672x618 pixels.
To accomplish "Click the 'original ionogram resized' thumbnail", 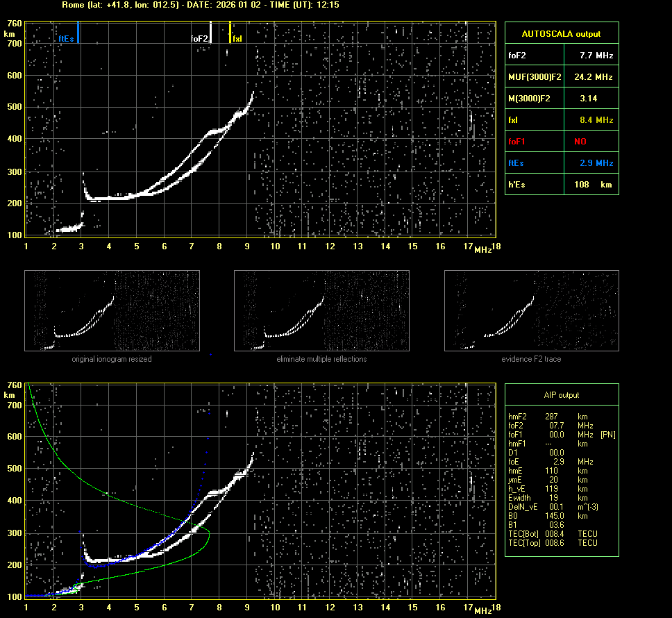I will [x=112, y=310].
